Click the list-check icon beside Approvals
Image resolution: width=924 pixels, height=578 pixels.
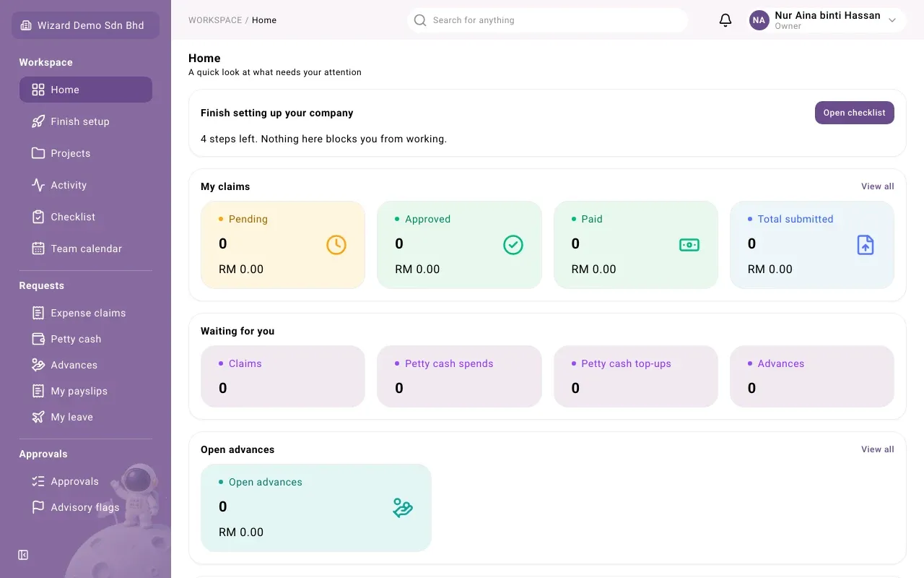point(38,481)
